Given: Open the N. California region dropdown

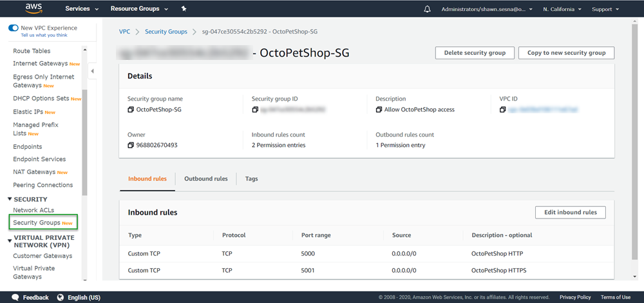Looking at the screenshot, I should point(562,9).
